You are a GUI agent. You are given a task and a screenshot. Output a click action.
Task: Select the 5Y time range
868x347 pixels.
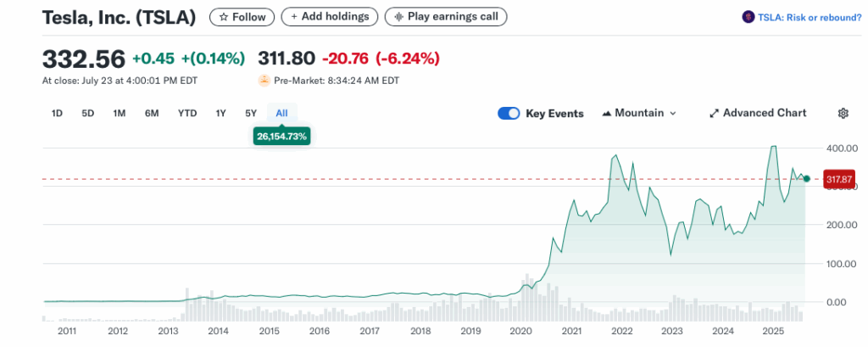coord(251,113)
